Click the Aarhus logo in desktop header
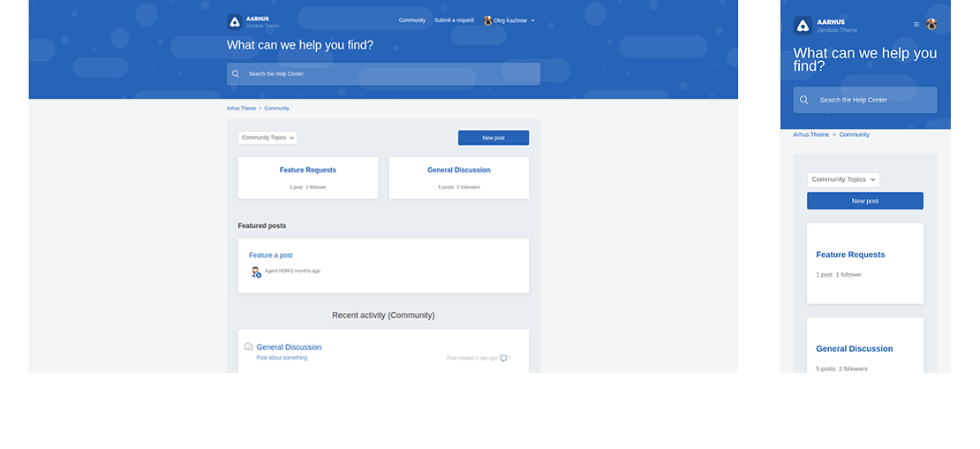 (234, 22)
